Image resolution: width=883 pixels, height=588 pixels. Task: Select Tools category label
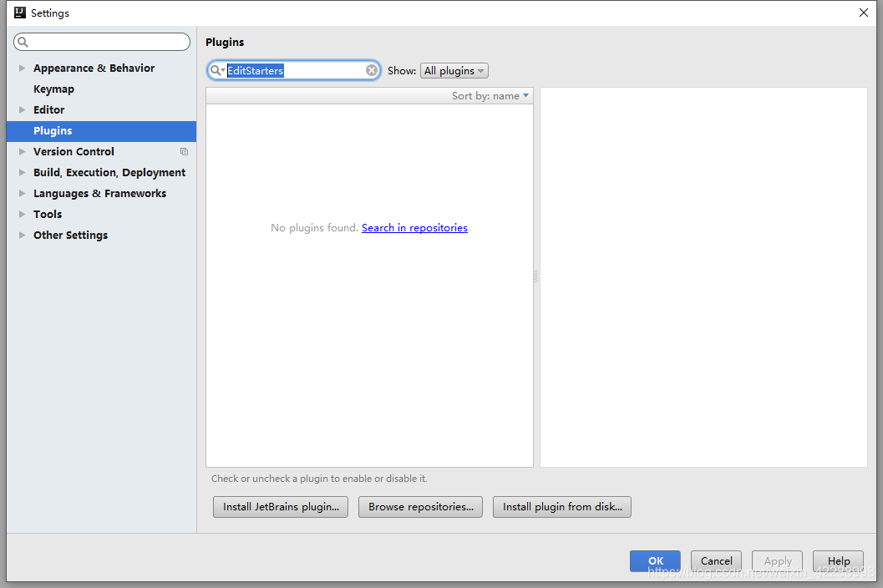click(x=48, y=214)
